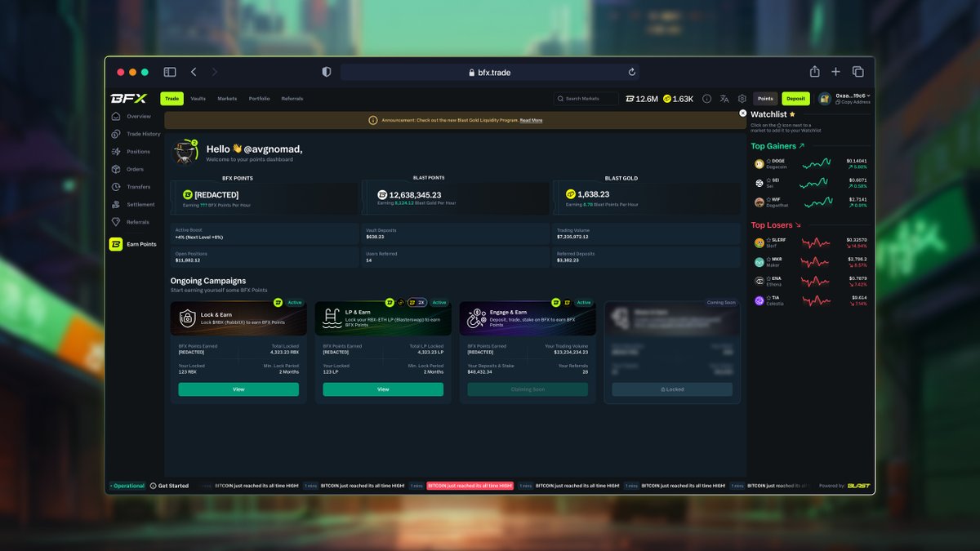Screen dimensions: 980x551
Task: Click the info circle icon in header
Action: (x=706, y=99)
